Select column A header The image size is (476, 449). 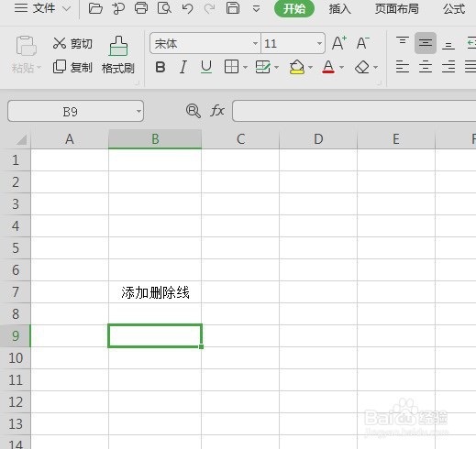click(70, 139)
